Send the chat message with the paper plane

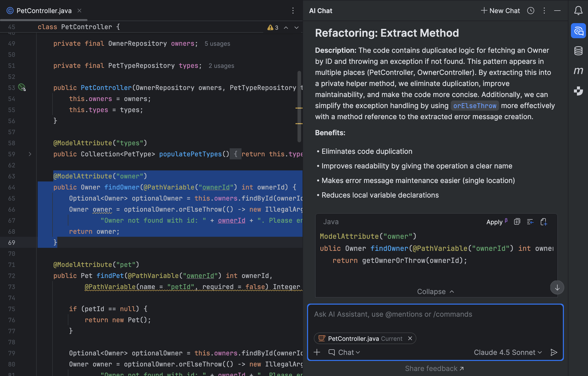click(x=554, y=352)
